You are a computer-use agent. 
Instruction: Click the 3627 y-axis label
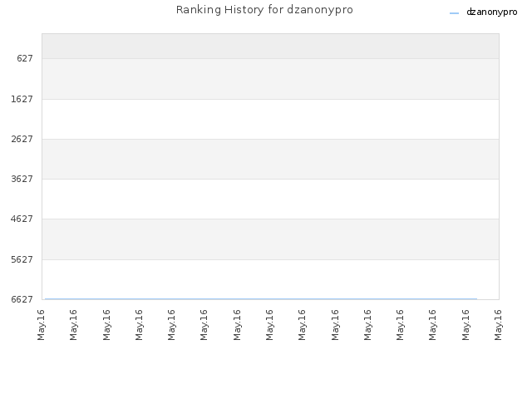[x=22, y=179]
